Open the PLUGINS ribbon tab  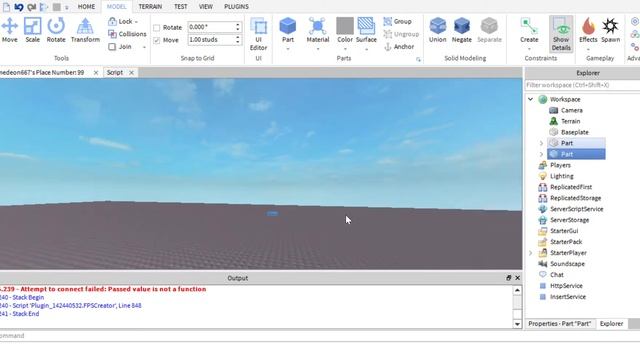tap(236, 7)
